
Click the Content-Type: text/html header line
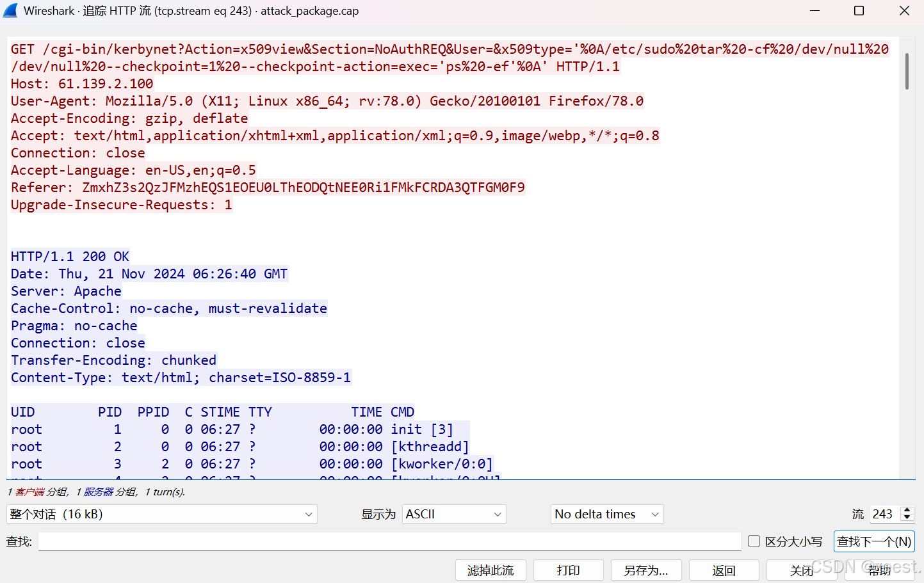(x=181, y=378)
